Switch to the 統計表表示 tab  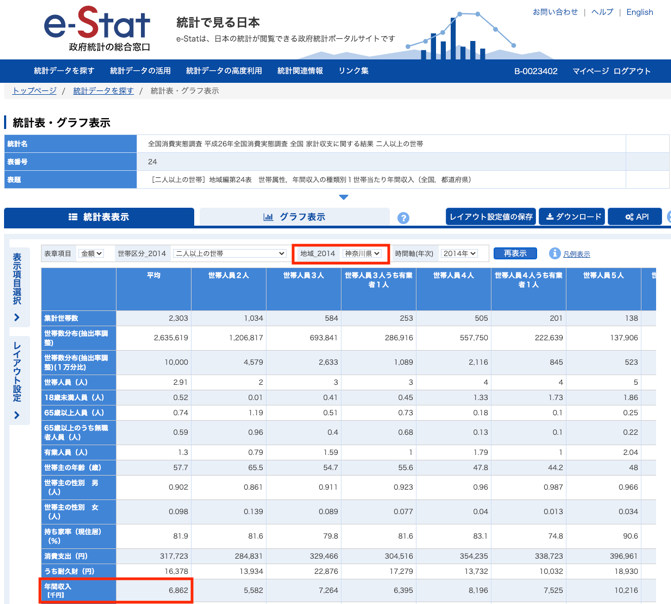click(x=98, y=217)
